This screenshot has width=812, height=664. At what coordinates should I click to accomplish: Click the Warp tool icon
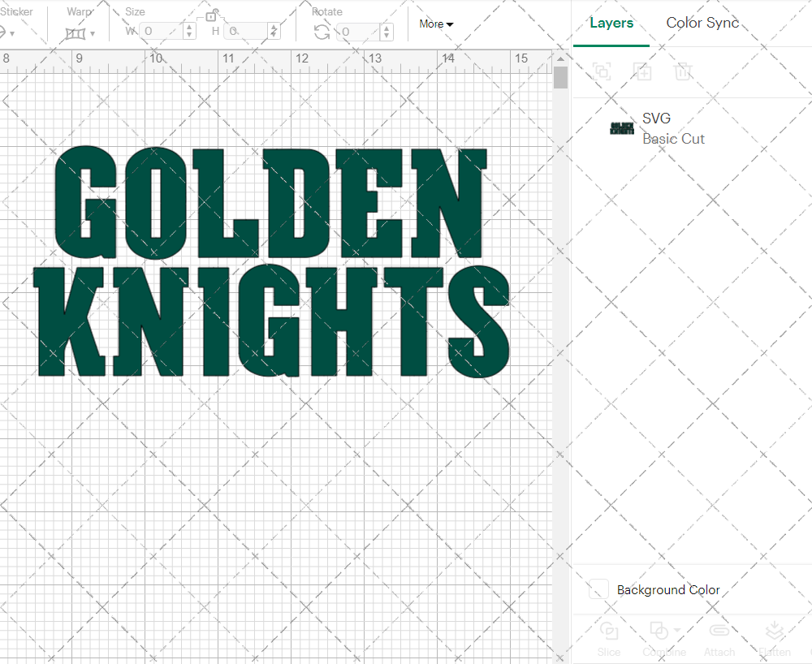[76, 32]
